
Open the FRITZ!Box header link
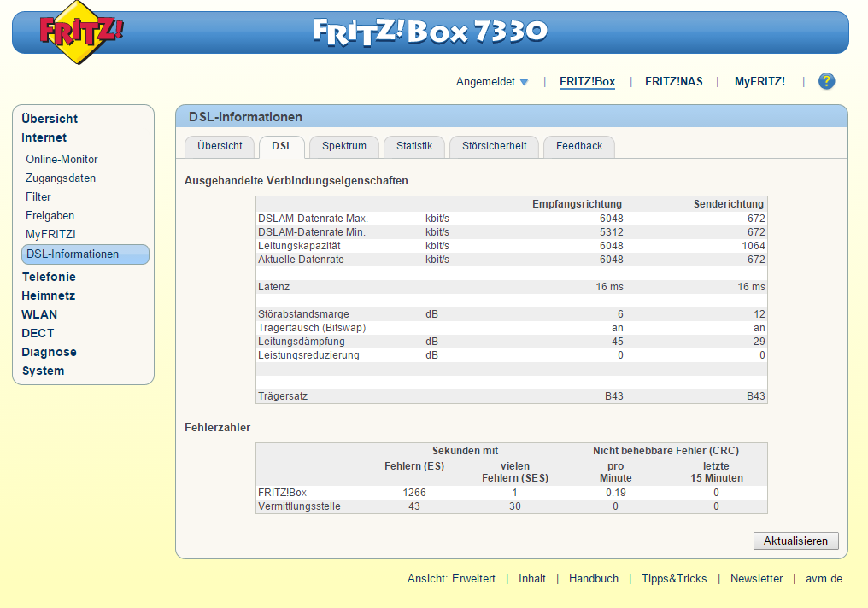pyautogui.click(x=587, y=81)
